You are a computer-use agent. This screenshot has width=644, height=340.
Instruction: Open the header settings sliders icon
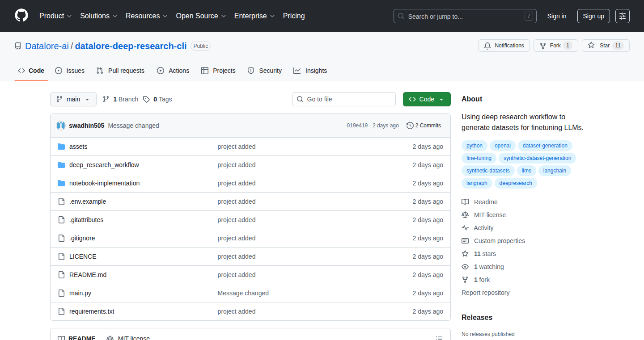(x=622, y=16)
